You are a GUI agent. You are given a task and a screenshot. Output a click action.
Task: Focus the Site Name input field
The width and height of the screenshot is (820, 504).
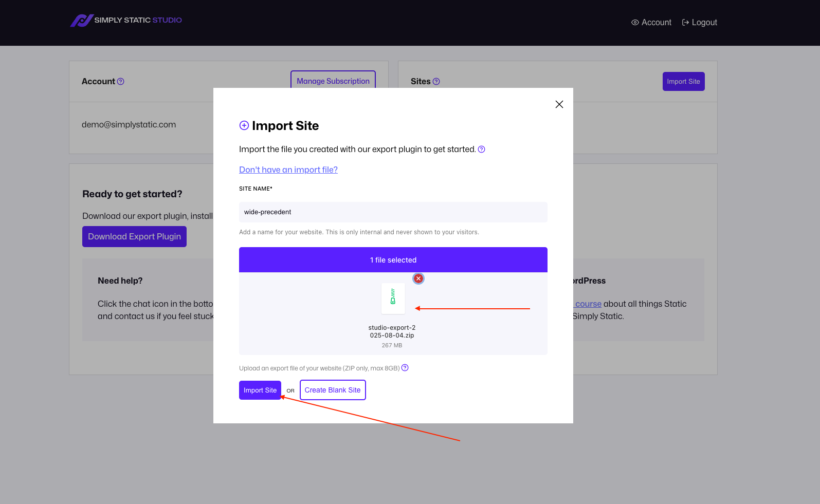[x=393, y=212]
